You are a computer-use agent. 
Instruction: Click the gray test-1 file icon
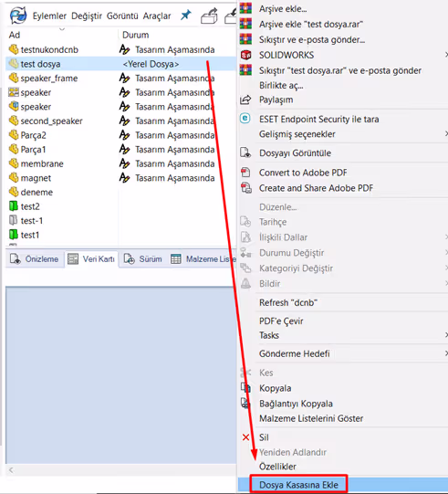click(x=14, y=221)
